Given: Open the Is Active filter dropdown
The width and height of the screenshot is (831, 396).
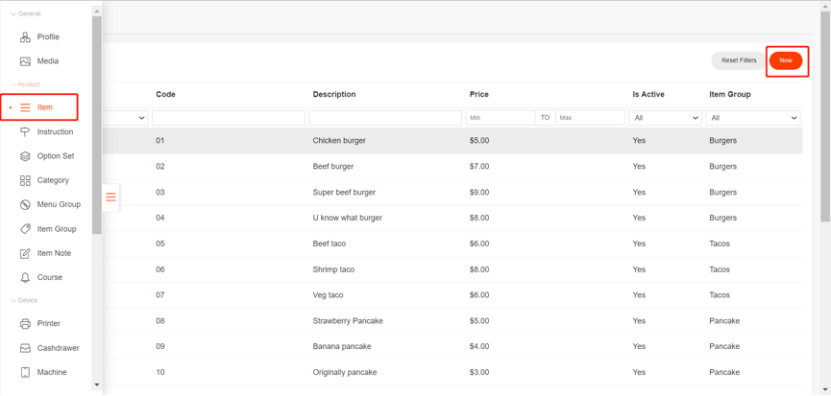Looking at the screenshot, I should (x=665, y=118).
